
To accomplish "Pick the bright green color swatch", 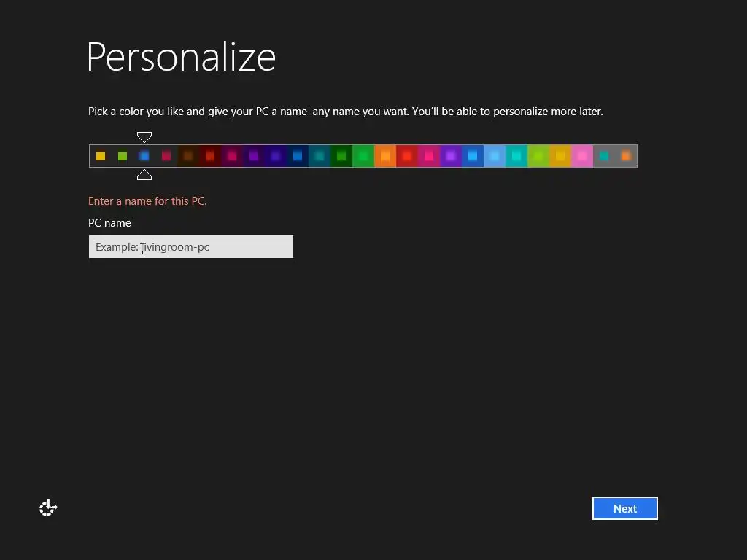I will (363, 156).
